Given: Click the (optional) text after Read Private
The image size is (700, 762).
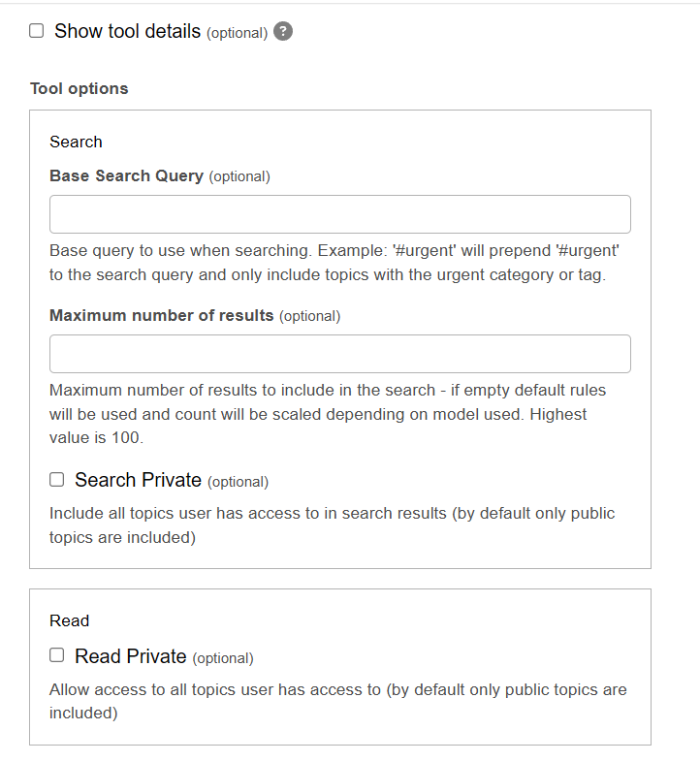Looking at the screenshot, I should [x=223, y=658].
